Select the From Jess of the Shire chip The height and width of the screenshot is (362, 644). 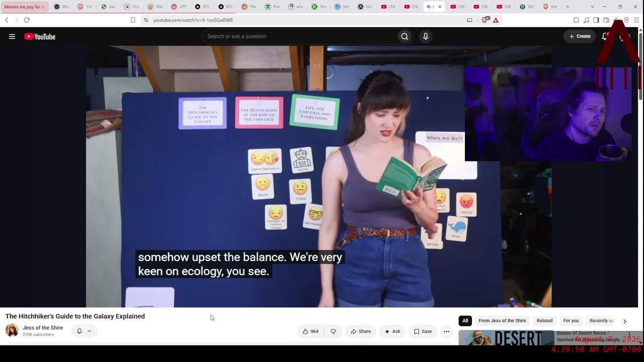pos(502,321)
